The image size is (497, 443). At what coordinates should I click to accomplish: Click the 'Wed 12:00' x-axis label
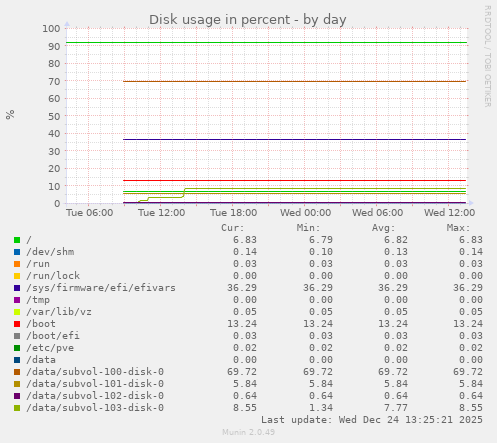tap(449, 213)
